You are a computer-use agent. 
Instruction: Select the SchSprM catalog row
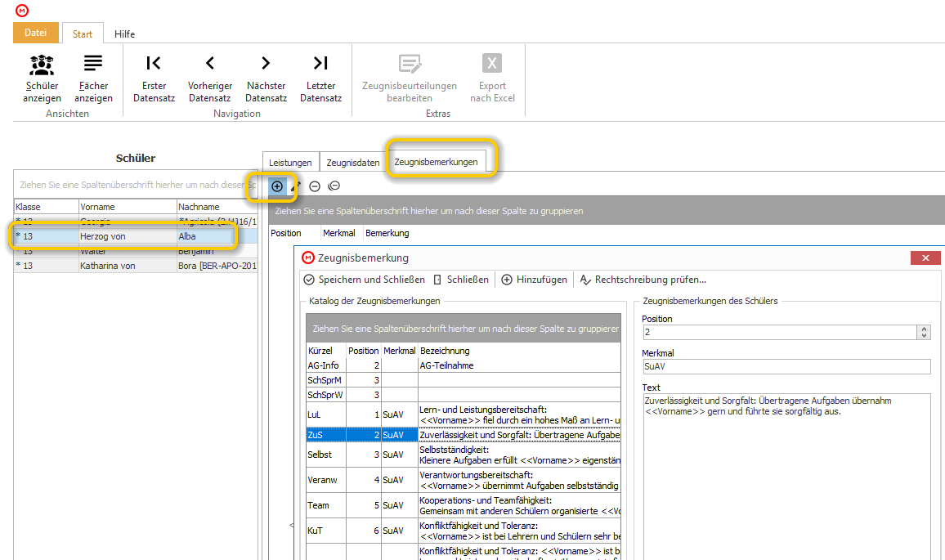coord(464,380)
